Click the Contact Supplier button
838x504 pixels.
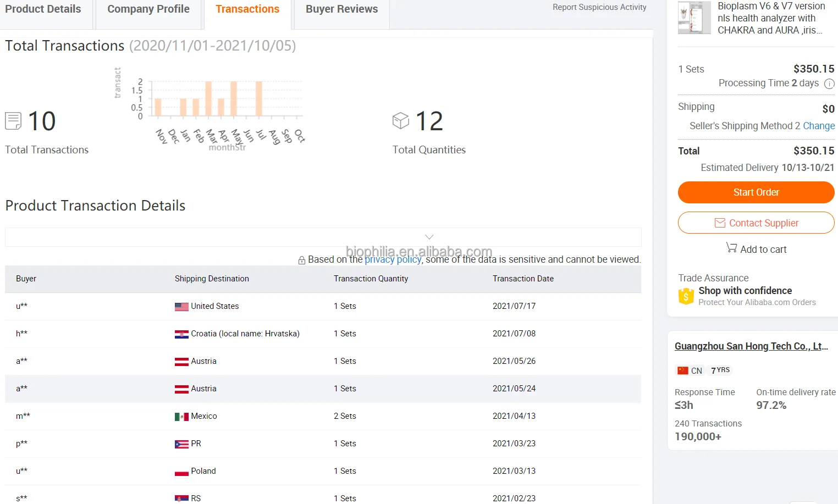coord(756,223)
